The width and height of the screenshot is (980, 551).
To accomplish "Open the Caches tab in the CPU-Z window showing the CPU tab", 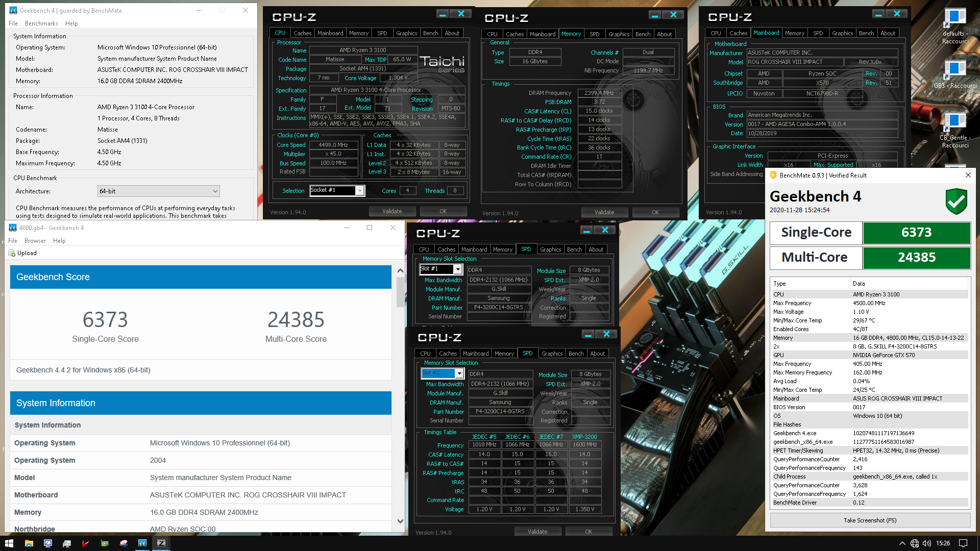I will [x=303, y=33].
